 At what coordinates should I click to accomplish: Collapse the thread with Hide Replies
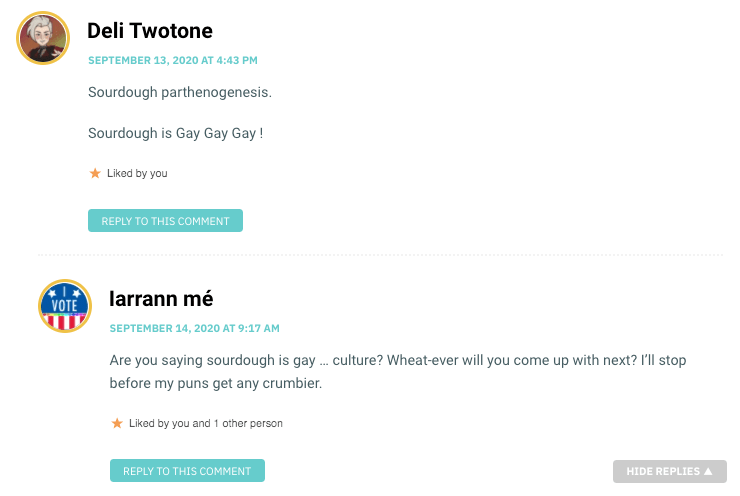(x=670, y=471)
